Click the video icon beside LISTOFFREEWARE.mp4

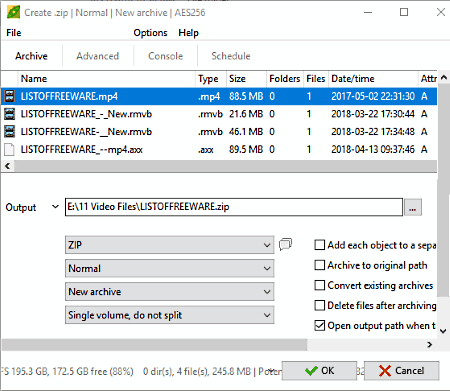tap(9, 96)
